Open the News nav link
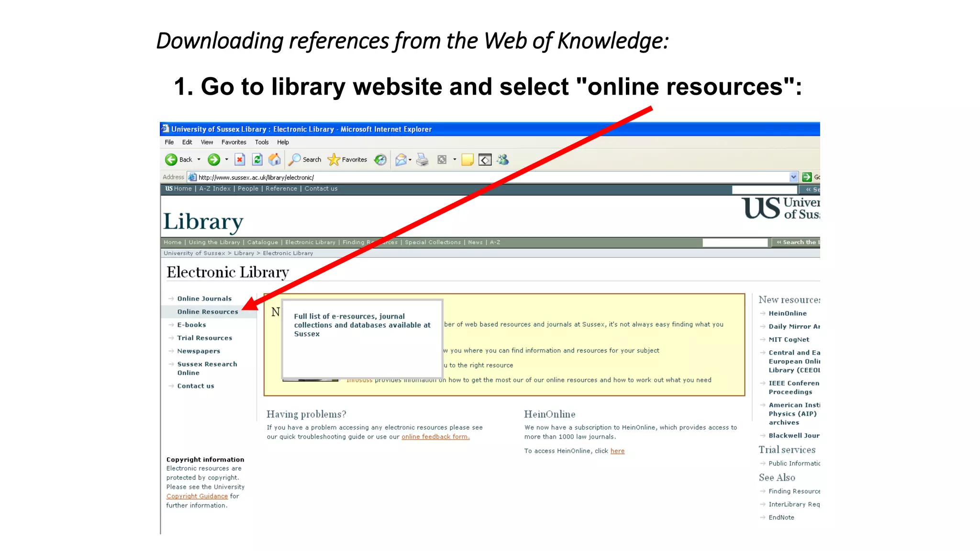Viewport: 980px width, 551px height. click(475, 242)
